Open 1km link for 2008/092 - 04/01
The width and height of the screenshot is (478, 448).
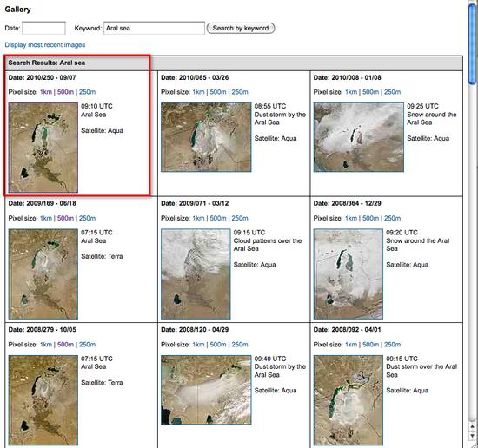(x=351, y=345)
